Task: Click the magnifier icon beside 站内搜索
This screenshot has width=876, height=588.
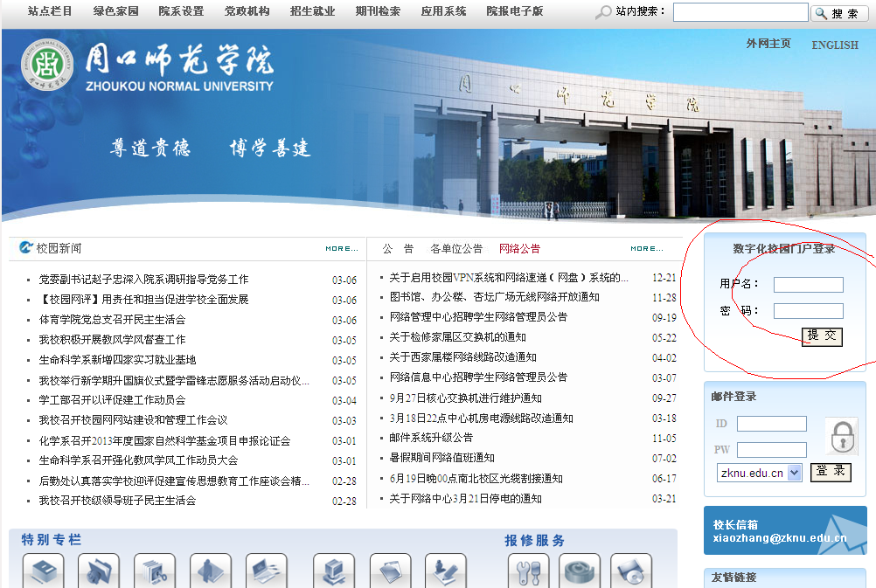Action: click(603, 12)
